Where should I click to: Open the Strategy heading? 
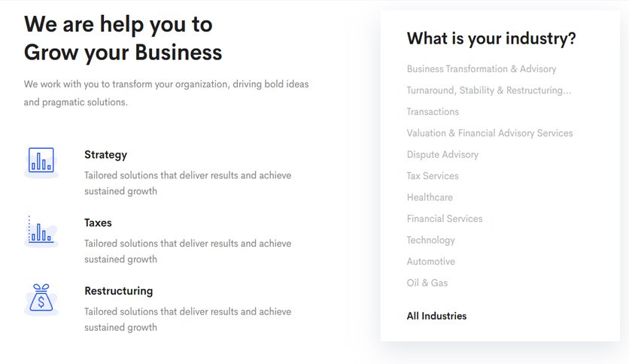(105, 155)
